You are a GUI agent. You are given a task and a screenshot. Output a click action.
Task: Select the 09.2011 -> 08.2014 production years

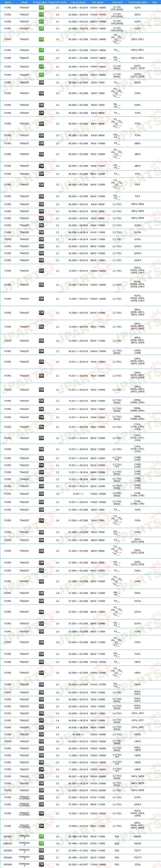78,351
